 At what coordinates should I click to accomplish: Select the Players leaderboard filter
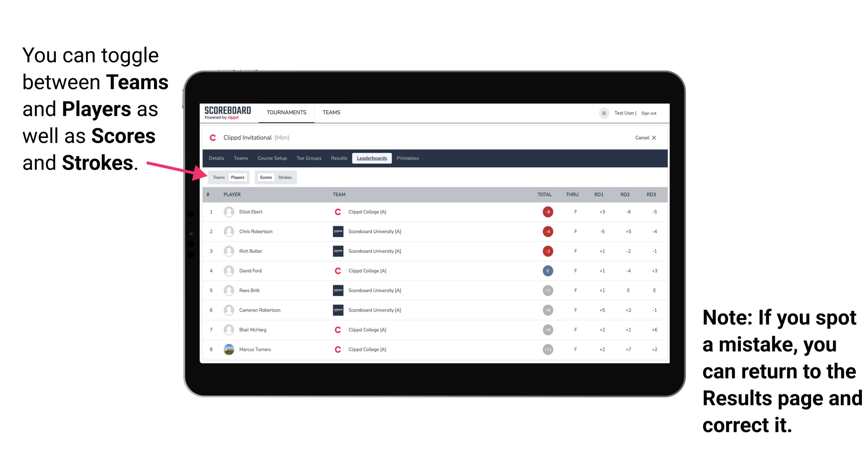click(x=237, y=177)
